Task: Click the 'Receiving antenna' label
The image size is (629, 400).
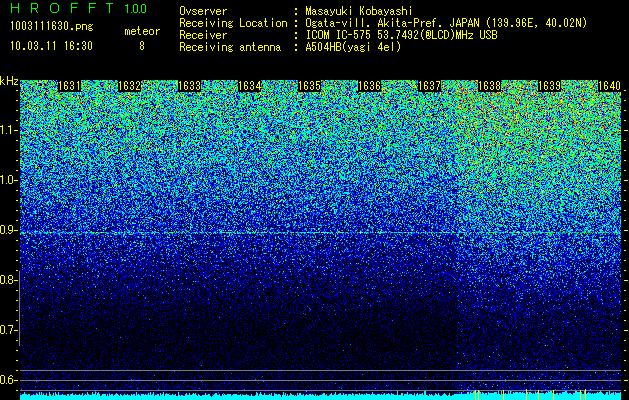Action: 230,47
